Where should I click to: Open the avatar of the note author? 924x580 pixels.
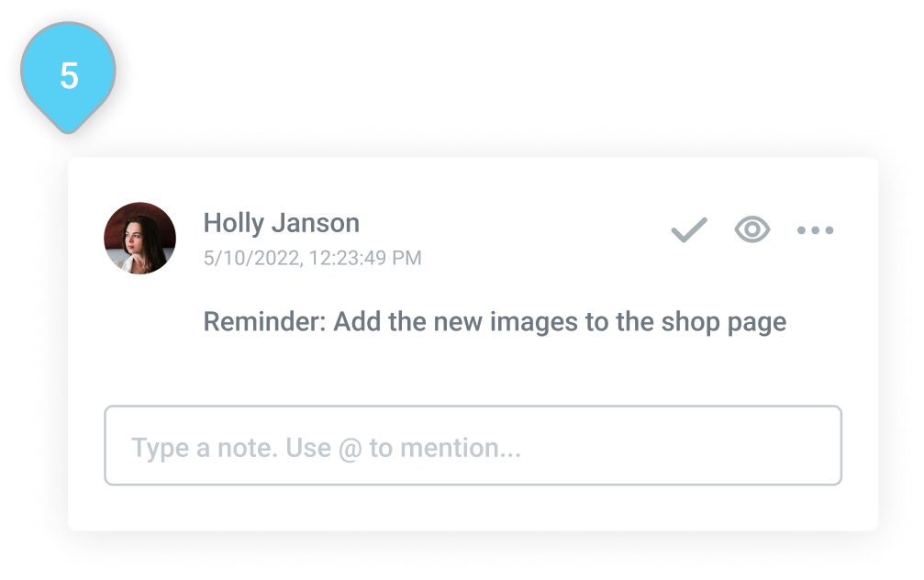point(139,239)
